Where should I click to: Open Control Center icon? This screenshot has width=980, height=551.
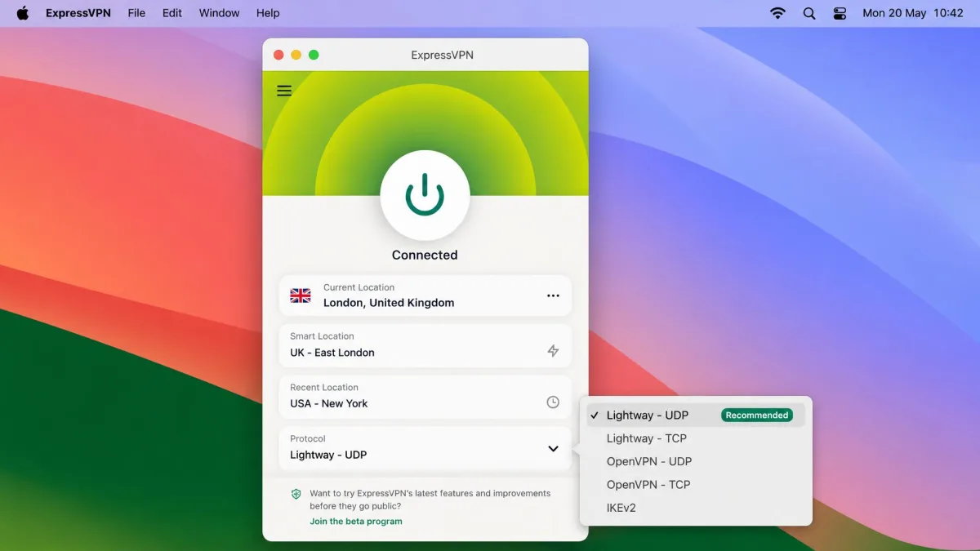(x=840, y=13)
